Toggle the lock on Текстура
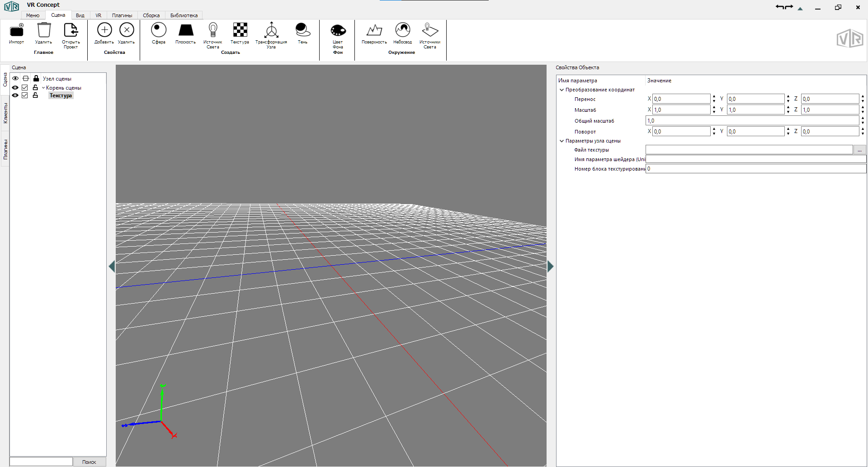Screen dimensions: 868x467 35,95
